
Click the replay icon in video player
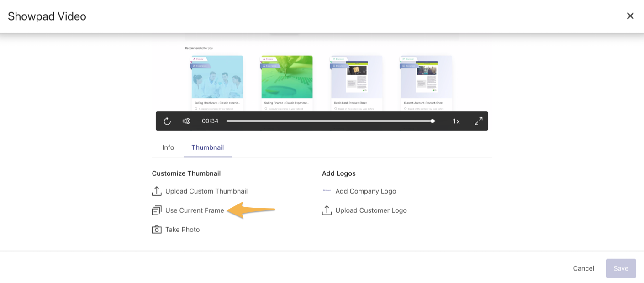pos(167,121)
